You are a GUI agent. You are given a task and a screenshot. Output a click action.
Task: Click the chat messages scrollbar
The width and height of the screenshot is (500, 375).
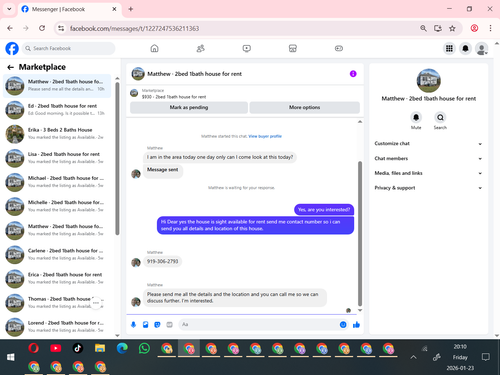tap(360, 233)
